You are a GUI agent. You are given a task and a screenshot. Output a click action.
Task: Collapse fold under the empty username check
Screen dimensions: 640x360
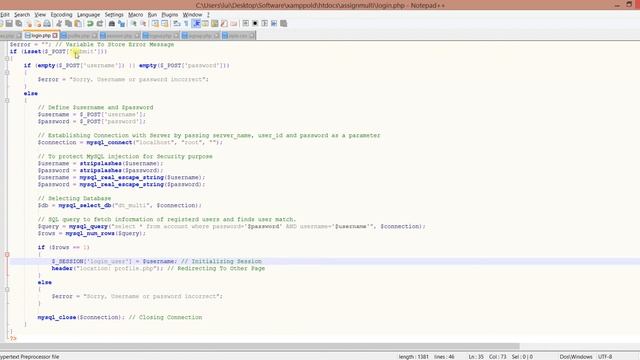coord(7,72)
